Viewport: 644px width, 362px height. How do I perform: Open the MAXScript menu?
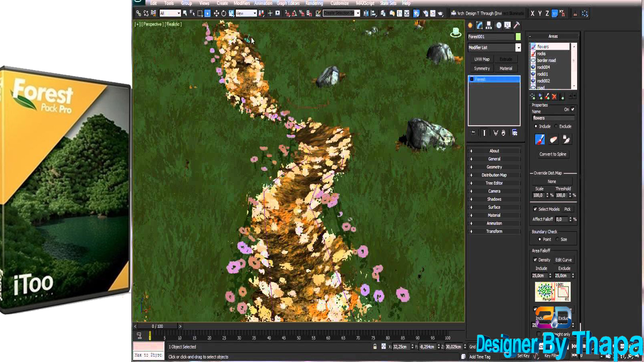(x=365, y=3)
